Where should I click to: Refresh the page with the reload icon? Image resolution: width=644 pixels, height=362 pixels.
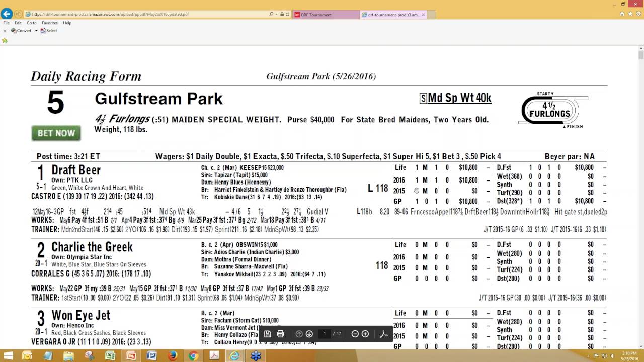point(287,14)
